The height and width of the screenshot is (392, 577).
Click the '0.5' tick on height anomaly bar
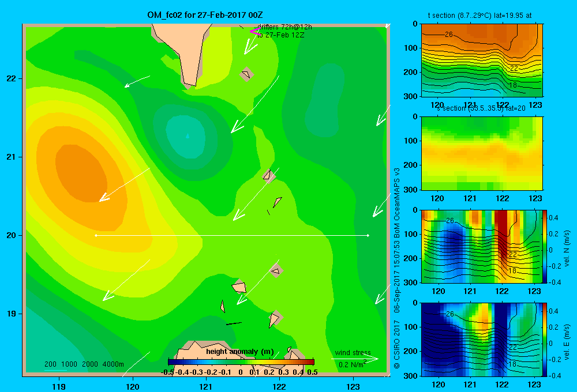[312, 372]
